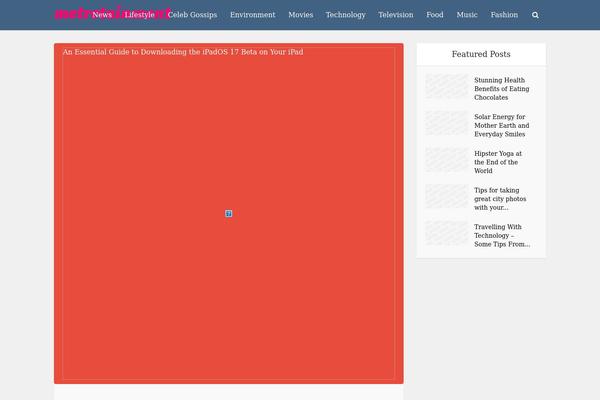The height and width of the screenshot is (400, 600).
Task: Click thumbnail beside city photos tips post
Action: tap(447, 196)
